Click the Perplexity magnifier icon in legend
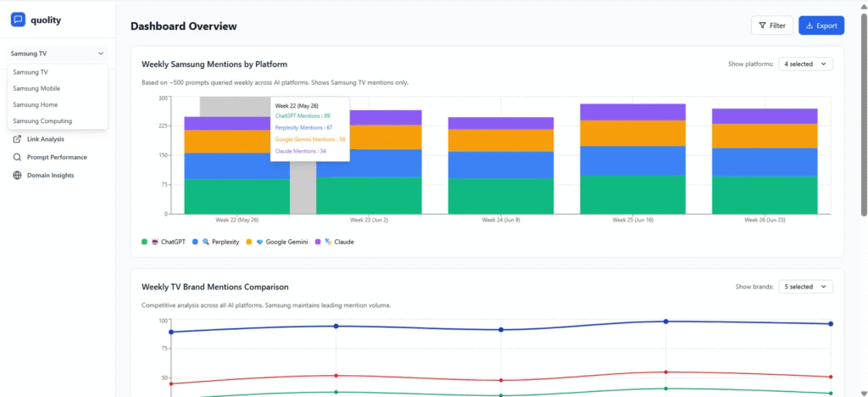 click(x=206, y=242)
